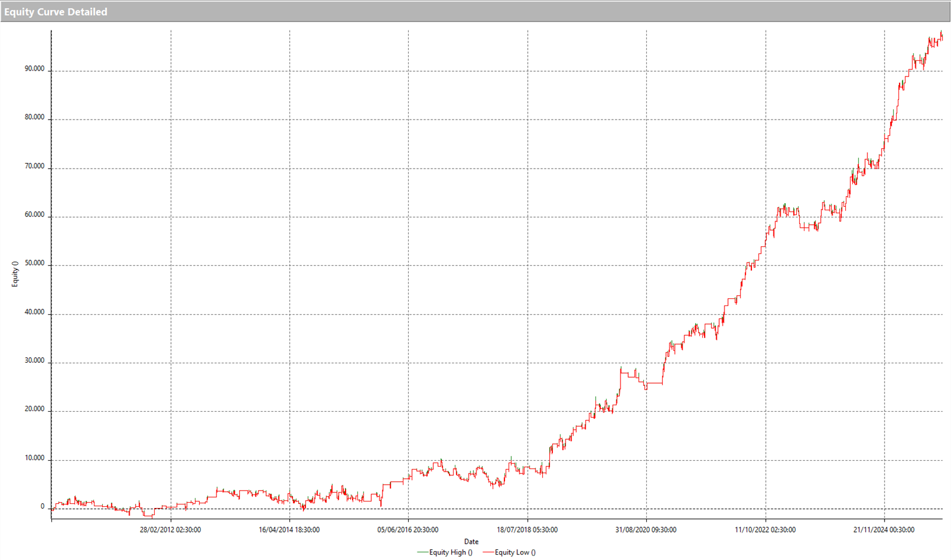The image size is (951, 560).
Task: Click the 18/07/2018 05:30:00 date label
Action: click(527, 530)
